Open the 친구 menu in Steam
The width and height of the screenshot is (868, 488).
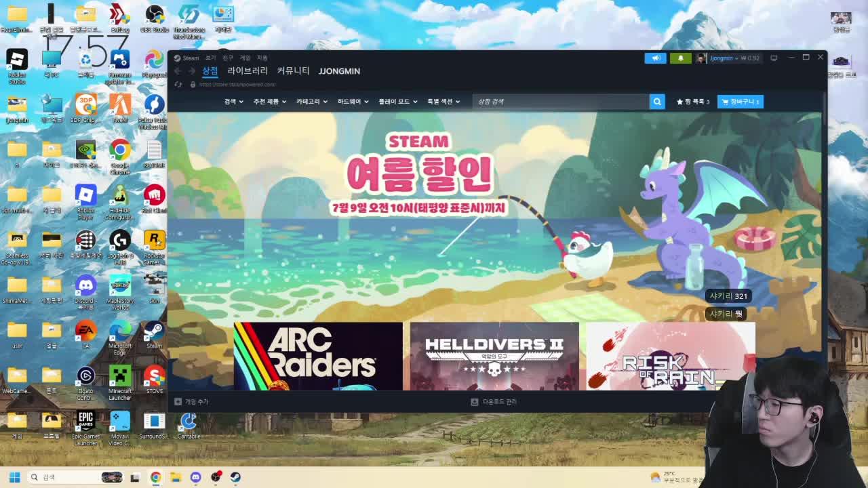click(228, 58)
